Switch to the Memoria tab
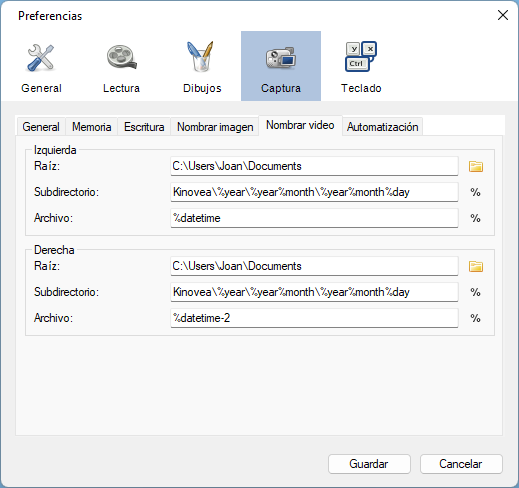Viewport: 519px width, 488px height. click(x=92, y=127)
